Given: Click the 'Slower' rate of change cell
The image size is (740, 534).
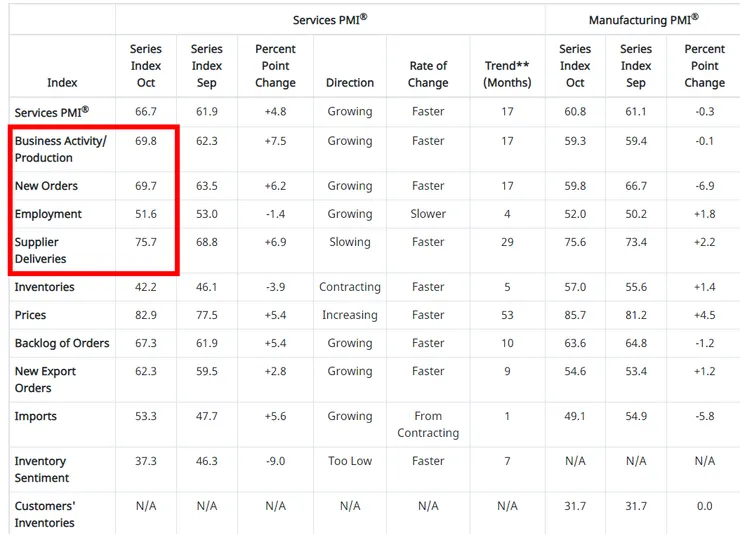Looking at the screenshot, I should 428,214.
